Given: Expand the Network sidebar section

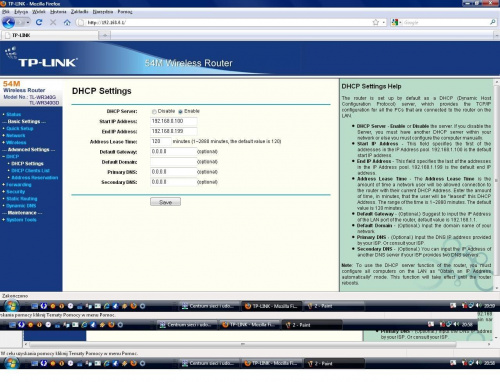Looking at the screenshot, I should tap(15, 135).
